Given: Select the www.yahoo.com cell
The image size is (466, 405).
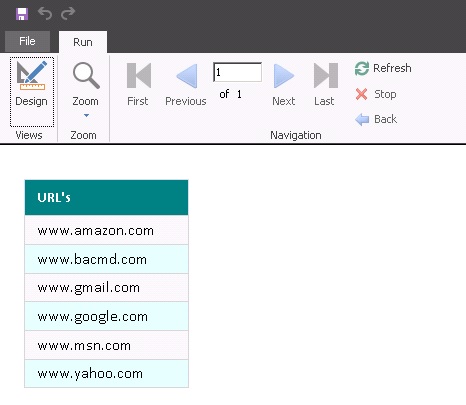Looking at the screenshot, I should tap(106, 374).
